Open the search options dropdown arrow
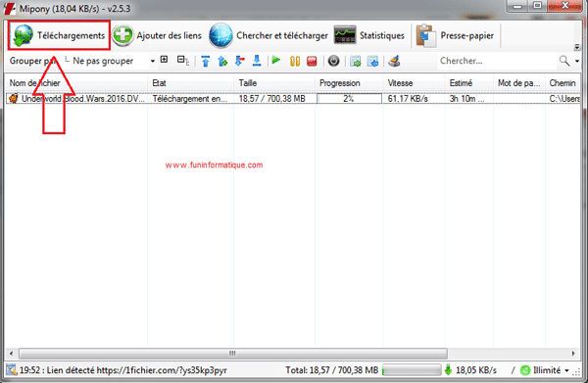 tap(577, 61)
